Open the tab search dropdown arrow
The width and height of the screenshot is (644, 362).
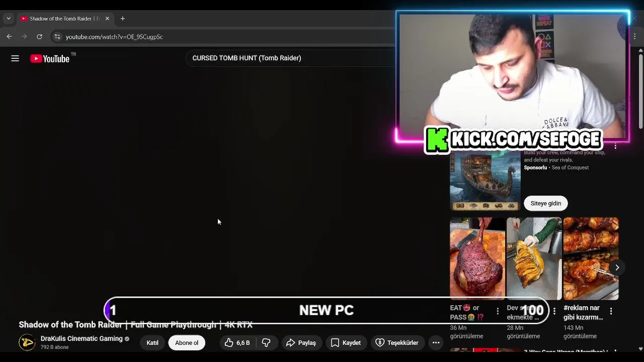(9, 19)
